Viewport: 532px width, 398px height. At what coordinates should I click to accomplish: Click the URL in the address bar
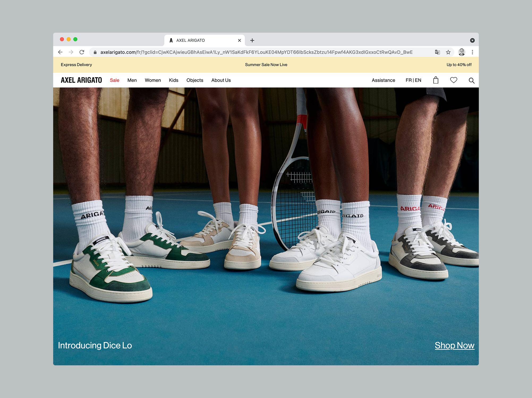[256, 52]
